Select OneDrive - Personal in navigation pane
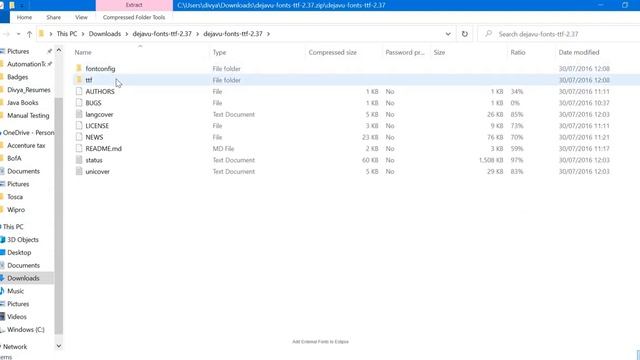Viewport: 640px width, 360px height. tap(28, 133)
